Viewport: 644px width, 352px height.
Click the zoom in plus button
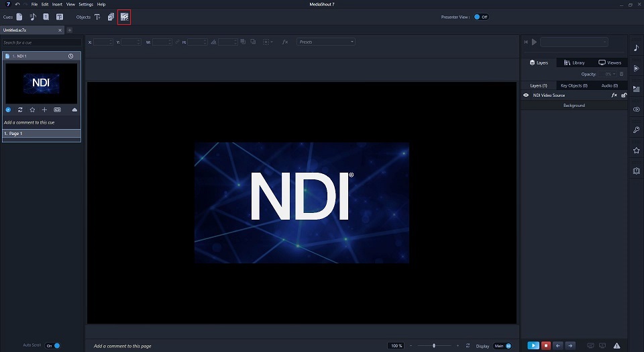(458, 346)
